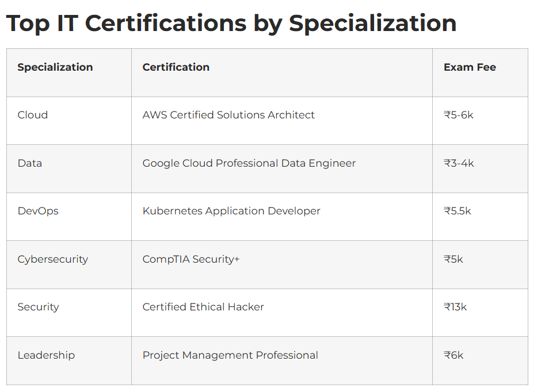Click the page title heading text
The image size is (545, 392).
pos(231,24)
